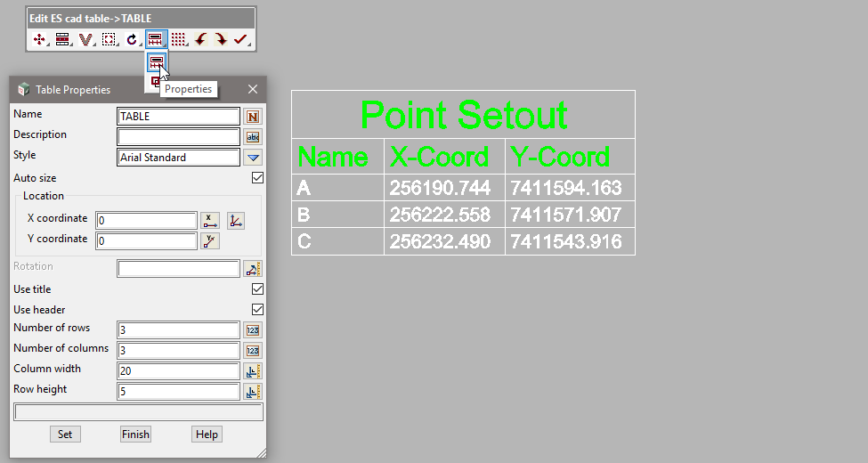This screenshot has width=868, height=463.
Task: Click the X-Coord header cell
Action: pos(444,157)
